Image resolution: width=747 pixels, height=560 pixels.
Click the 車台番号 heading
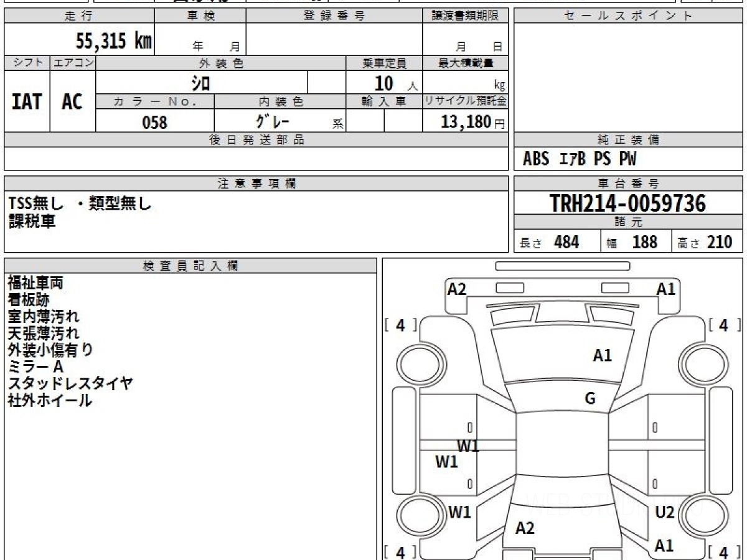[x=628, y=184]
